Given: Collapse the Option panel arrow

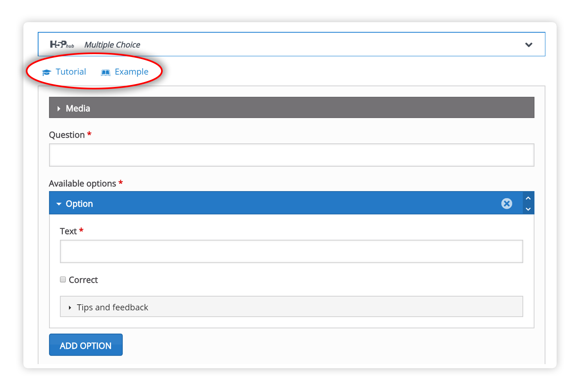Looking at the screenshot, I should (x=59, y=204).
